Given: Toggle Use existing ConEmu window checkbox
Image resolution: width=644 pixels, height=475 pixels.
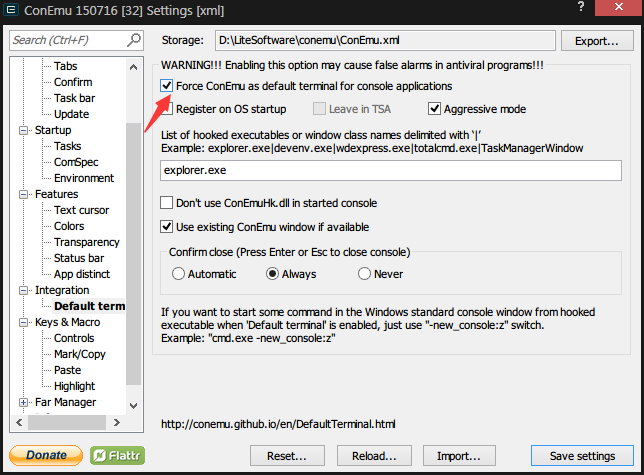Looking at the screenshot, I should [x=166, y=227].
